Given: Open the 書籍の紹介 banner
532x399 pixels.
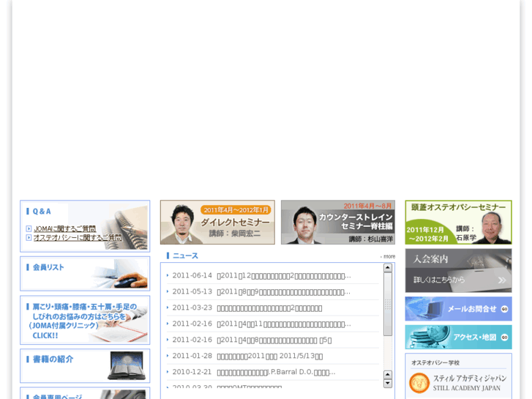Looking at the screenshot, I should [85, 366].
